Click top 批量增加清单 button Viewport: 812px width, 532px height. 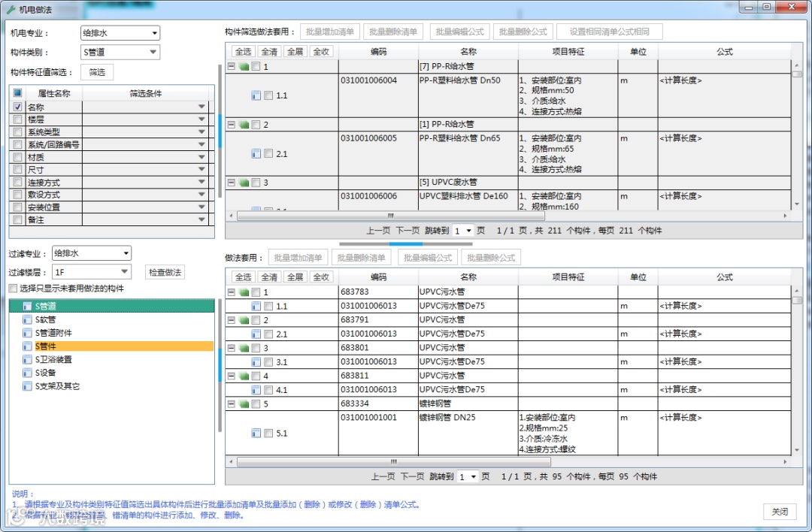coord(330,32)
